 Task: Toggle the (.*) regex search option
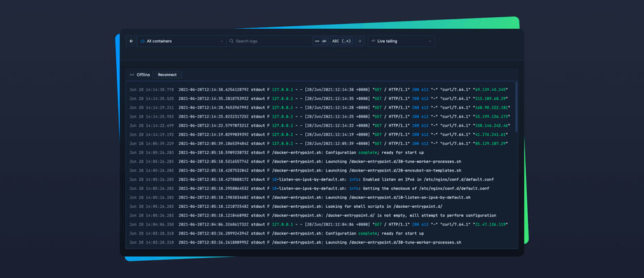click(x=346, y=41)
